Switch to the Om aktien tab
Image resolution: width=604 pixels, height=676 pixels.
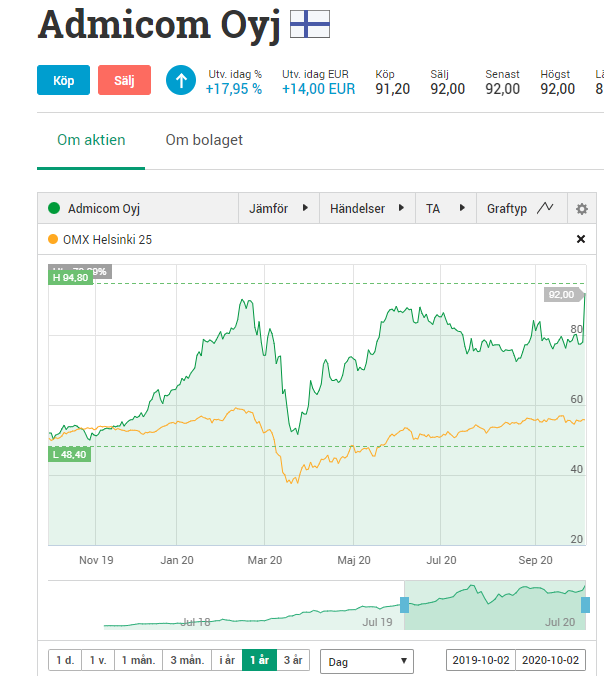pos(91,140)
